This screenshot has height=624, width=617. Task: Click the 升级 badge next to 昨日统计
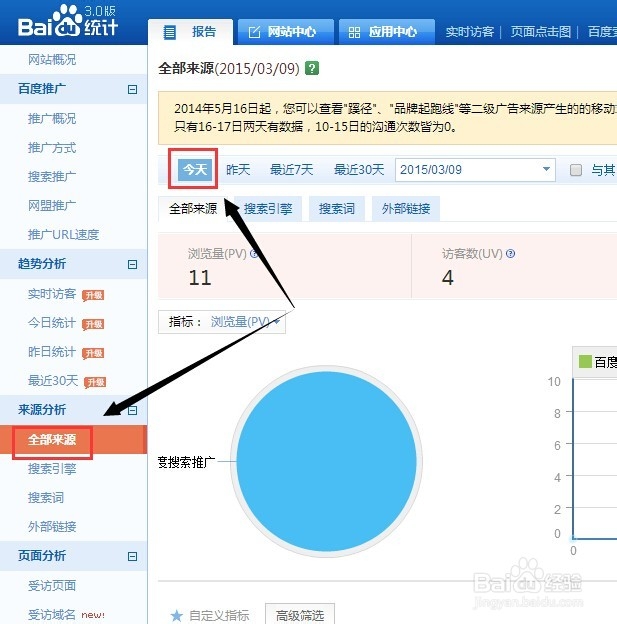(93, 353)
